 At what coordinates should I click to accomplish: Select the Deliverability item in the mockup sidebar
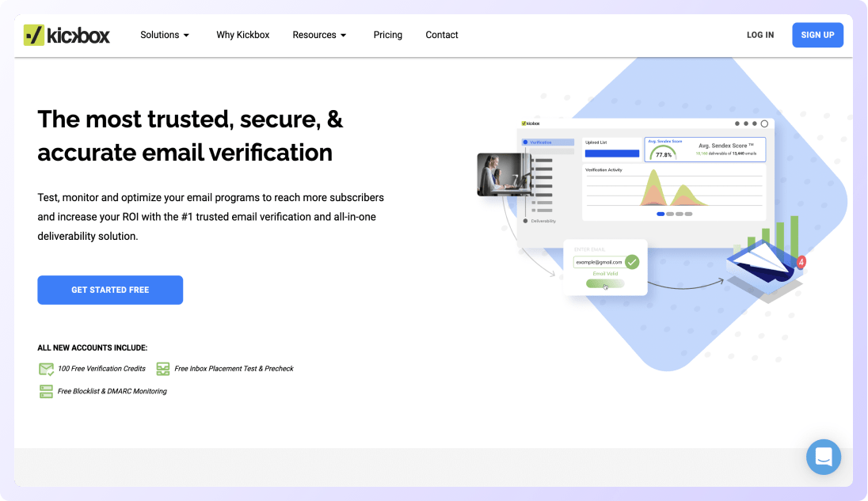coord(542,221)
